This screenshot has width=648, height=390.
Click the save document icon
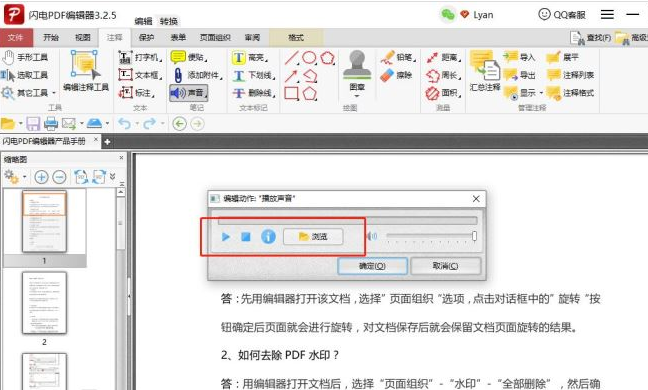[x=33, y=124]
